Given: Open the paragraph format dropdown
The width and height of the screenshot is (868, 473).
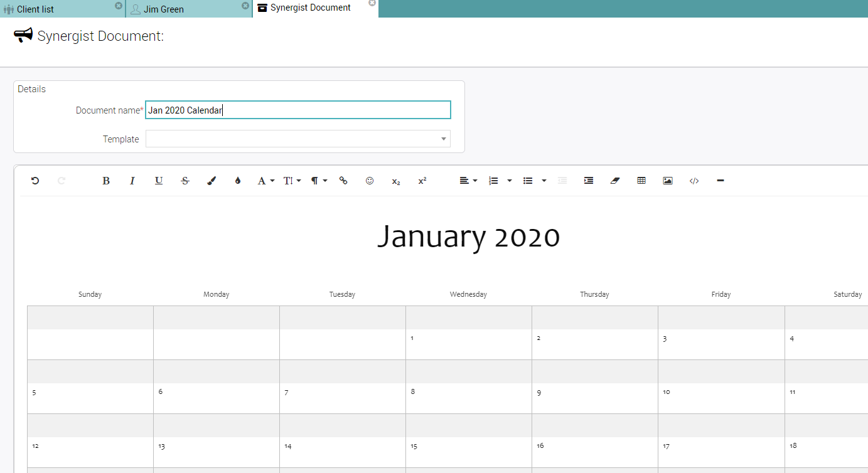Looking at the screenshot, I should 319,181.
